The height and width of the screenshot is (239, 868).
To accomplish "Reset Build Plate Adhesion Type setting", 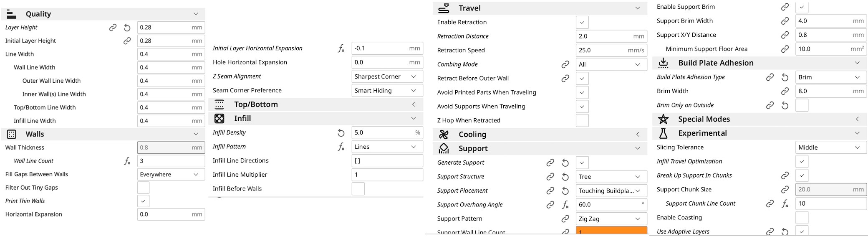I will point(785,77).
